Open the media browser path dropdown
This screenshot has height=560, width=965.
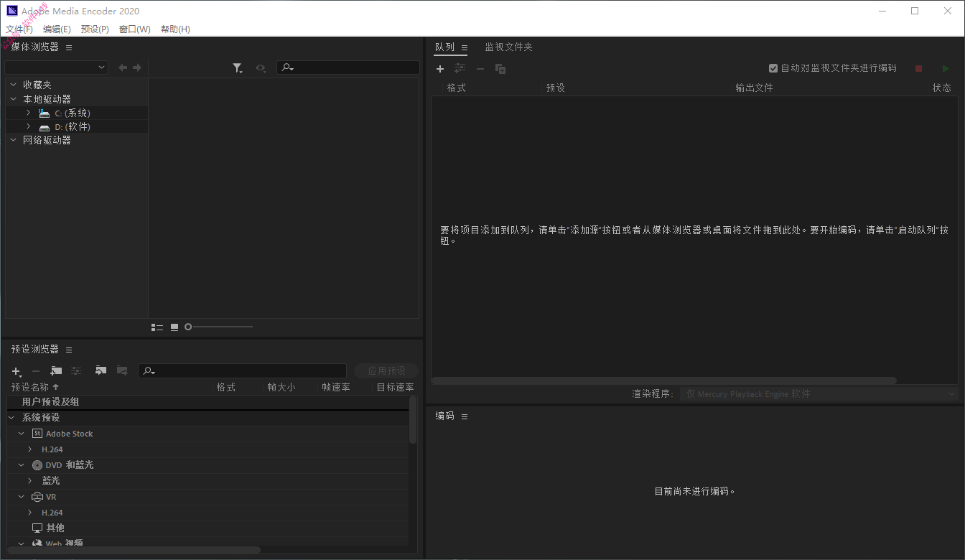(56, 67)
